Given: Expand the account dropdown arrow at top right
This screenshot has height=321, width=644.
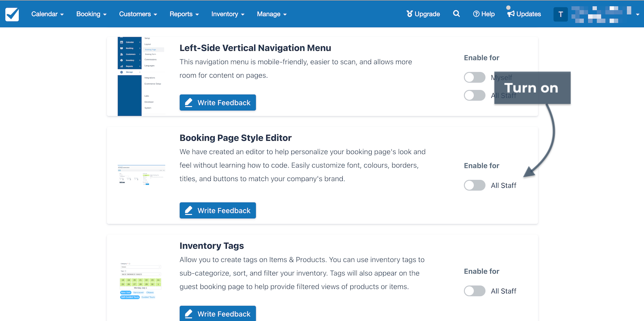Looking at the screenshot, I should (638, 14).
